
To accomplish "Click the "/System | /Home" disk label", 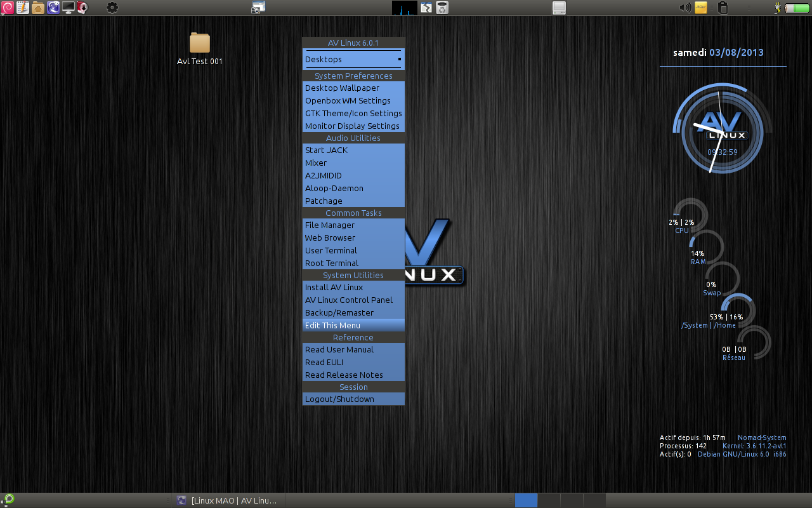I will pyautogui.click(x=709, y=326).
